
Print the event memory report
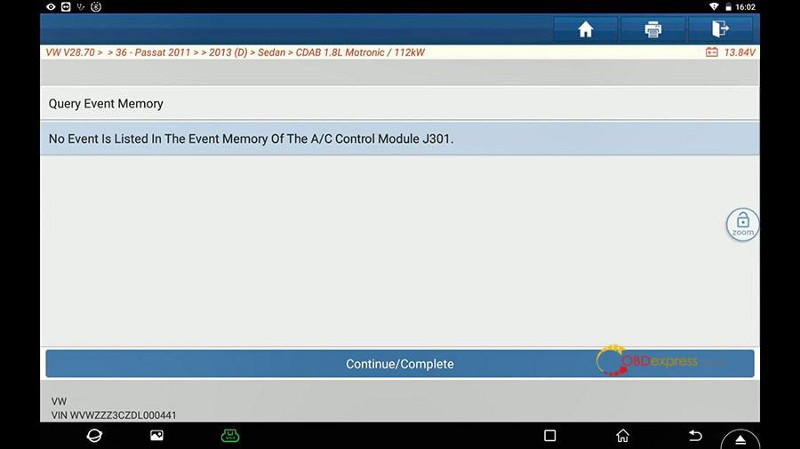[653, 29]
